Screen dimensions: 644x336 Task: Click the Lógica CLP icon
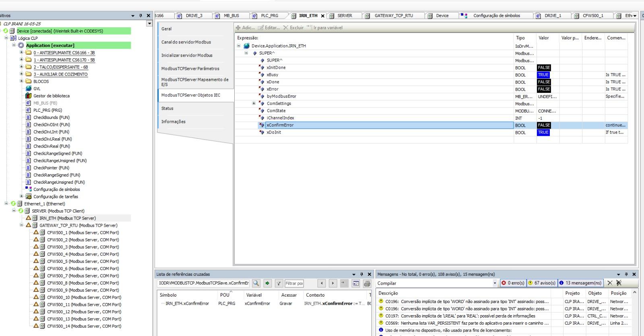point(13,38)
